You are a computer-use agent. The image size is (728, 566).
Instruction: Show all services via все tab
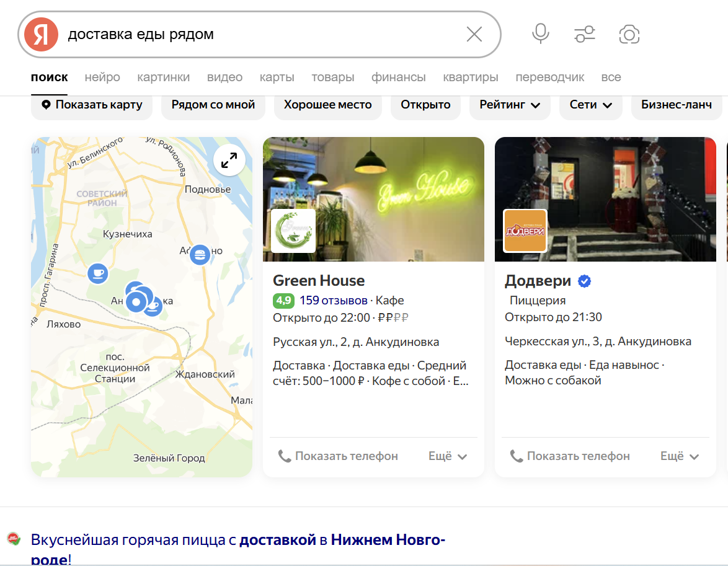click(x=611, y=77)
